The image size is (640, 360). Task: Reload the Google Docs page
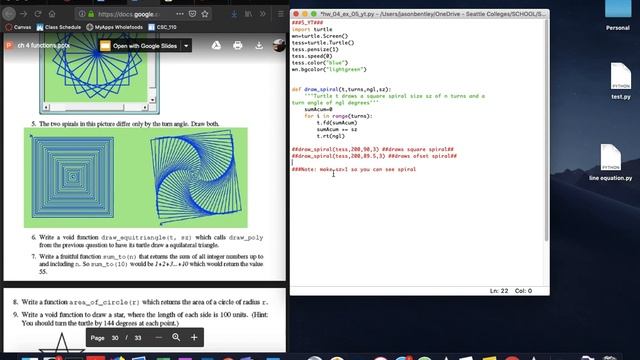tap(38, 14)
